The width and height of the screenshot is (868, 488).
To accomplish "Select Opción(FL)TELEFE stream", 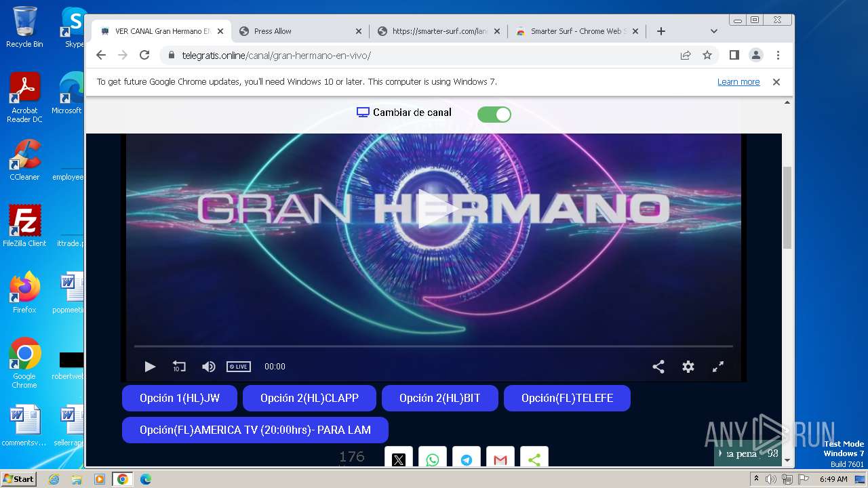I will tap(567, 399).
